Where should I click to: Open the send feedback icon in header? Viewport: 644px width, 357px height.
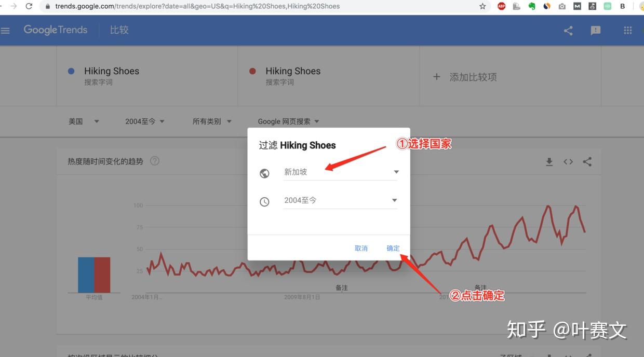click(596, 31)
